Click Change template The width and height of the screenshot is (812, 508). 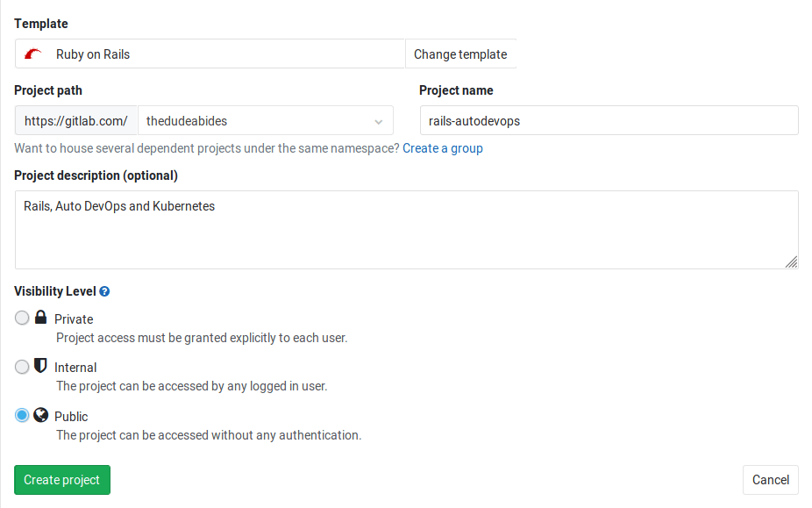(459, 54)
